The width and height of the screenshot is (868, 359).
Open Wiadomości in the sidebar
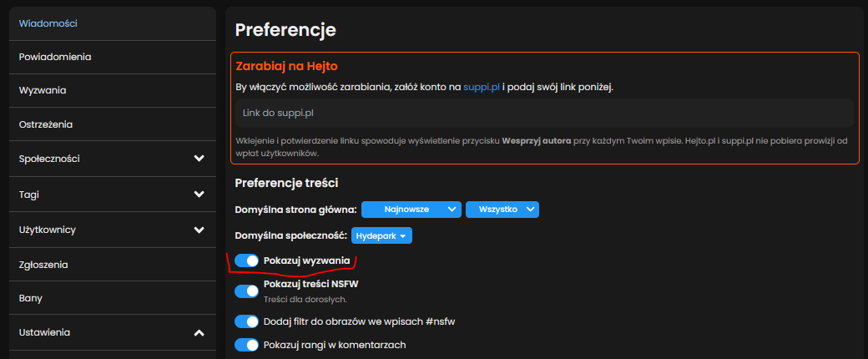(x=48, y=23)
